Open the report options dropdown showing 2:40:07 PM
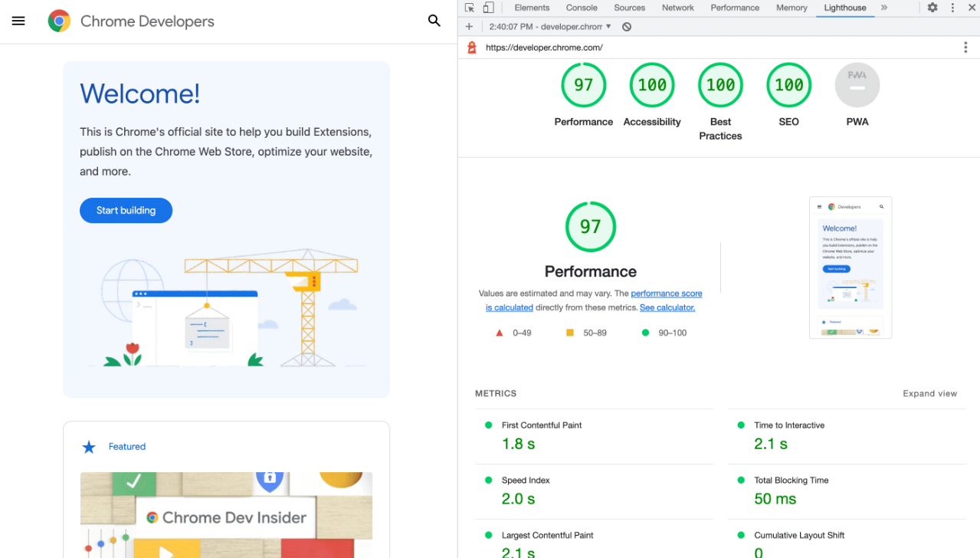This screenshot has width=980, height=558. click(x=549, y=25)
